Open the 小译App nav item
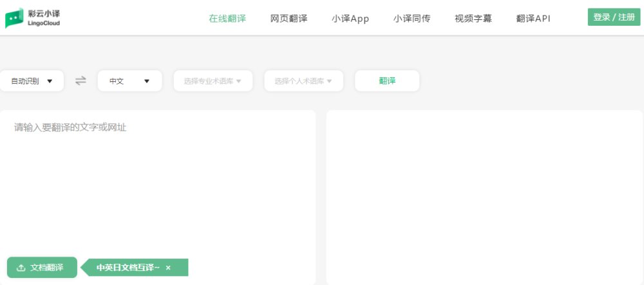 350,19
